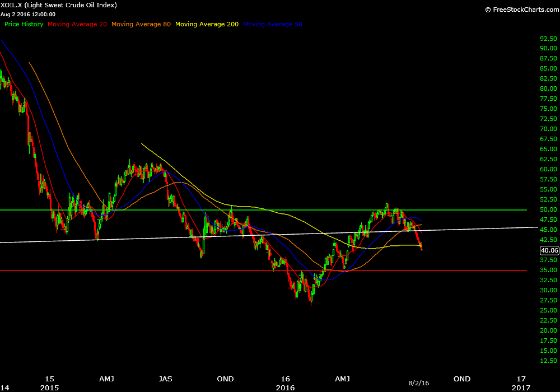This screenshot has height=392, width=560.
Task: Click the Aug 2 2016 timestamp text
Action: [28, 14]
